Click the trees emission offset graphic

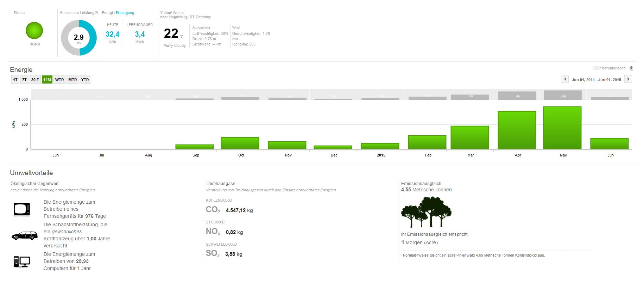coord(426,212)
